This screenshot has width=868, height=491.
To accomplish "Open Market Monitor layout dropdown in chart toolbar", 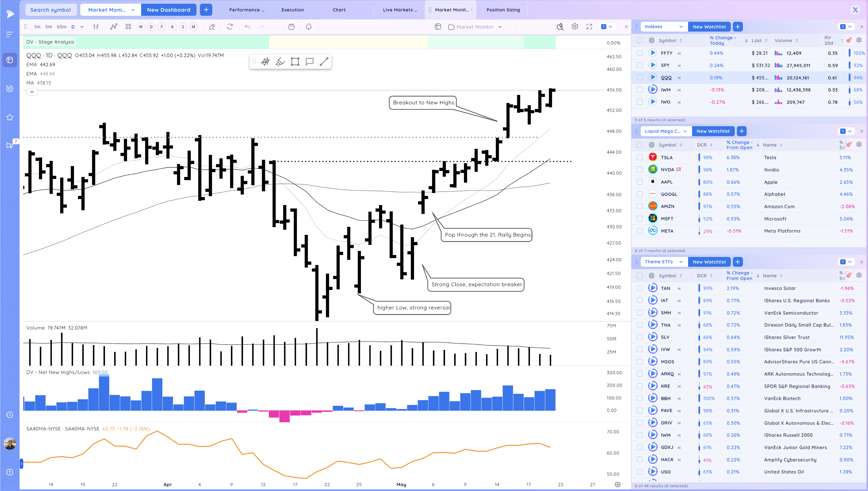I will coord(475,27).
